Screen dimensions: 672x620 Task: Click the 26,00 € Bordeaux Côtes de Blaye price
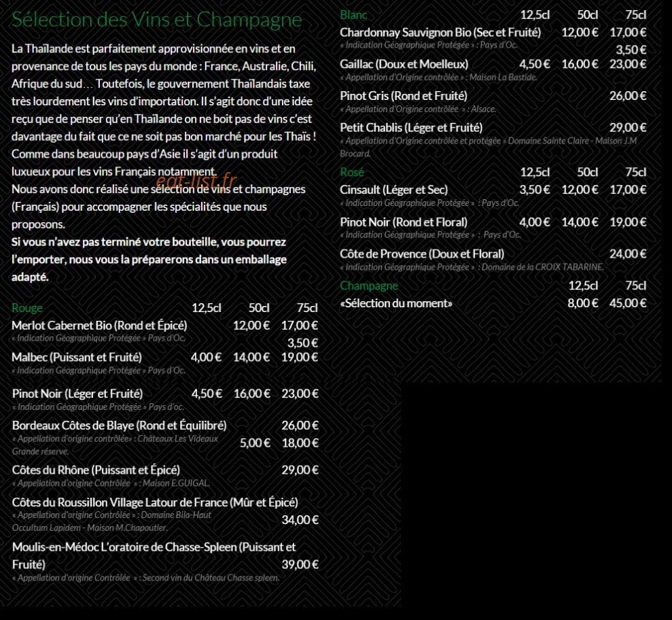pos(300,426)
